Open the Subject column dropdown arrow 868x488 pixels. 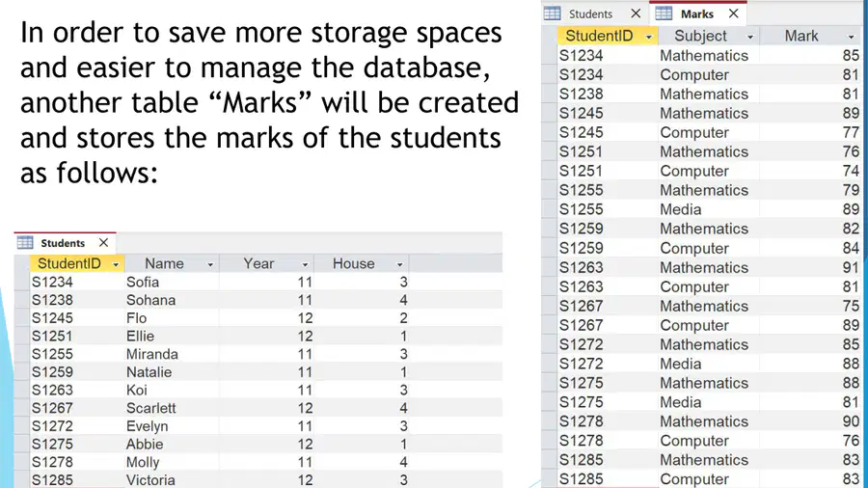(x=750, y=37)
